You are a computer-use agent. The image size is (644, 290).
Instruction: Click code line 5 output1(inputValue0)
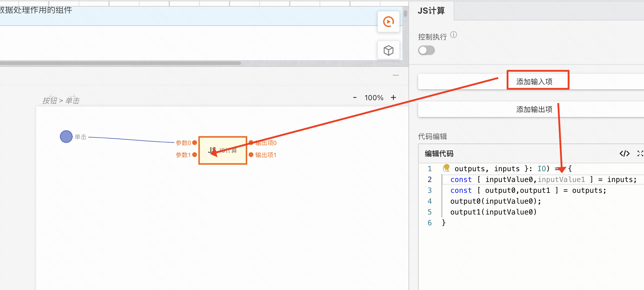click(x=493, y=212)
